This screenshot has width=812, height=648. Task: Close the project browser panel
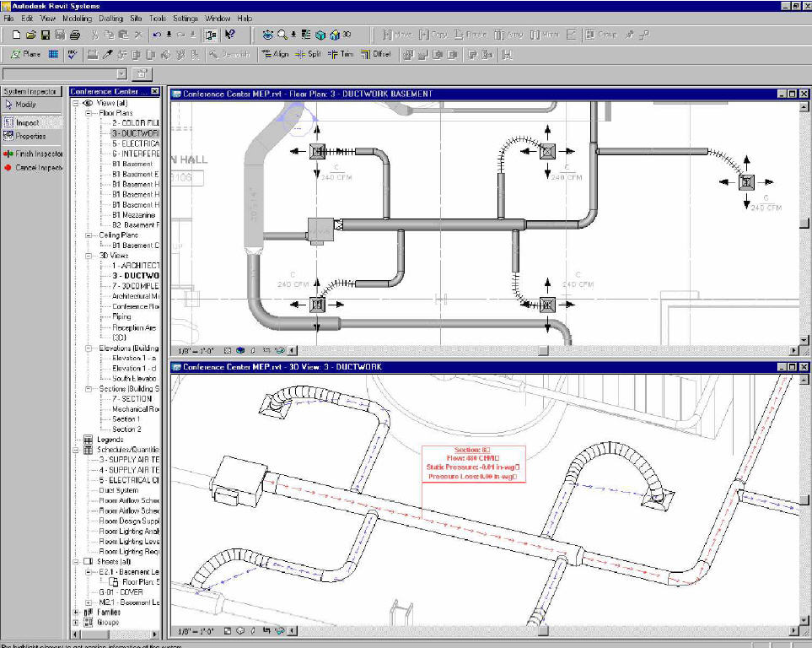pos(155,91)
